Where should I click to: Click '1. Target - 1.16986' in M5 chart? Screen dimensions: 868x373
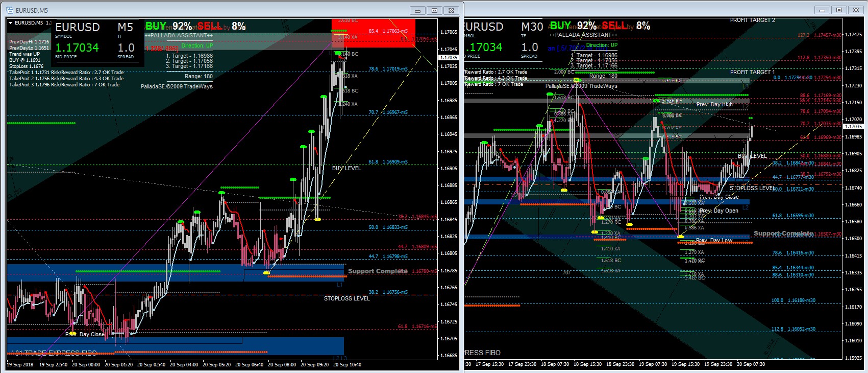point(189,56)
